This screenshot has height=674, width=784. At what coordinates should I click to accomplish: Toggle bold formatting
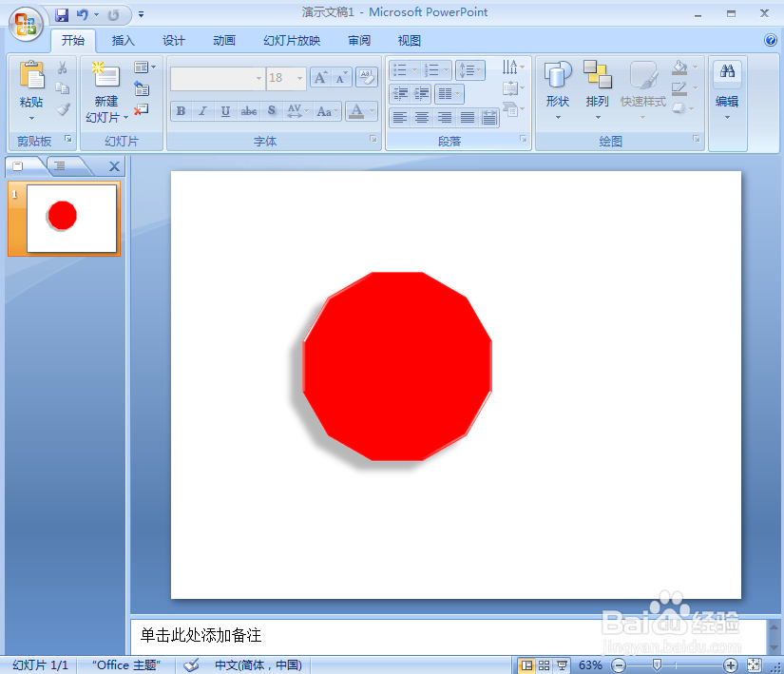pos(181,111)
